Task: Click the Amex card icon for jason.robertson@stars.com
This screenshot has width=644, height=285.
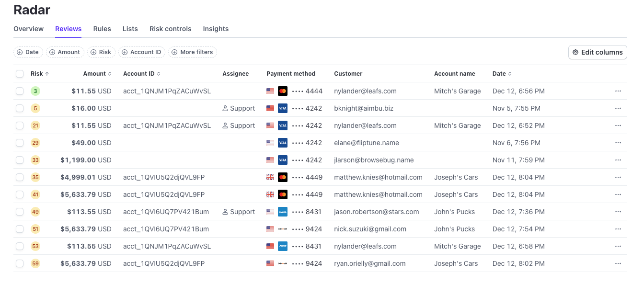Action: [283, 212]
